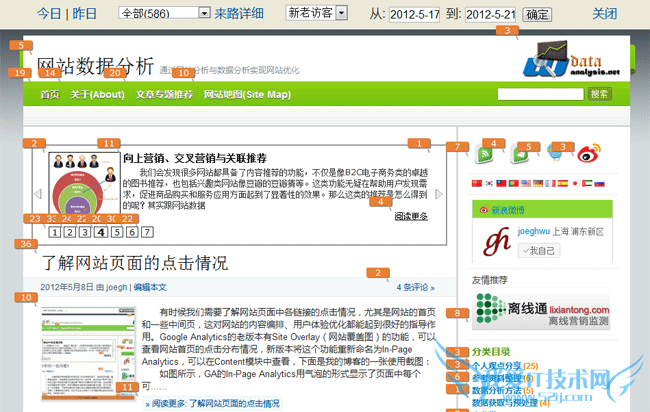Click the start date field 2012-5-17
This screenshot has height=412, width=650.
[414, 15]
